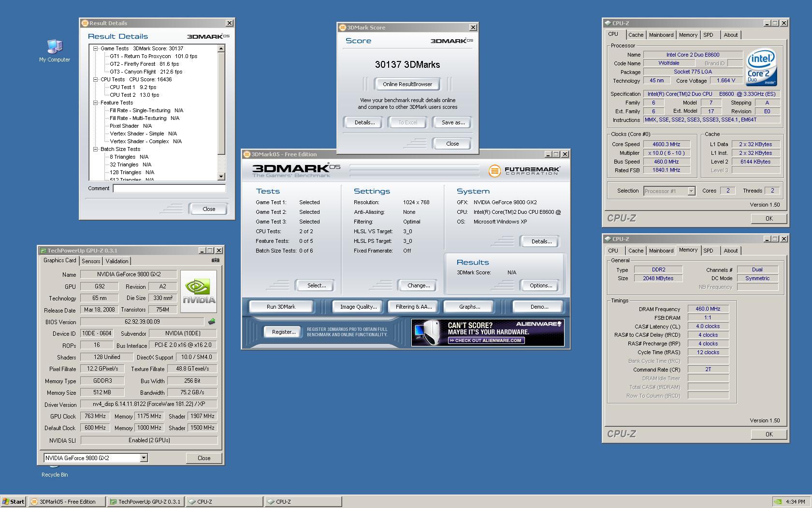The width and height of the screenshot is (812, 508).
Task: Click Close button in GPU-Z
Action: (x=204, y=458)
